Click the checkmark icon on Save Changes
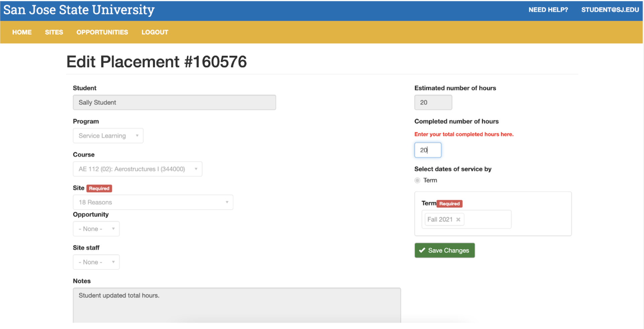The image size is (644, 329). click(x=422, y=250)
